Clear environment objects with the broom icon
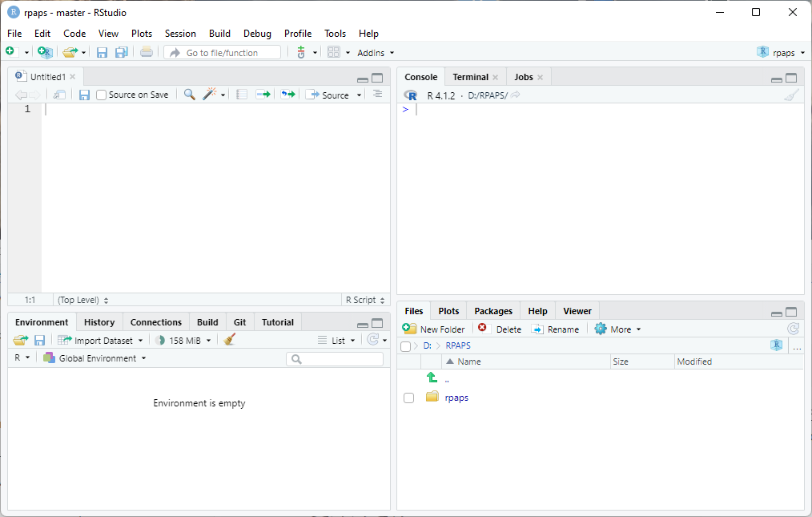This screenshot has height=517, width=812. pyautogui.click(x=229, y=339)
